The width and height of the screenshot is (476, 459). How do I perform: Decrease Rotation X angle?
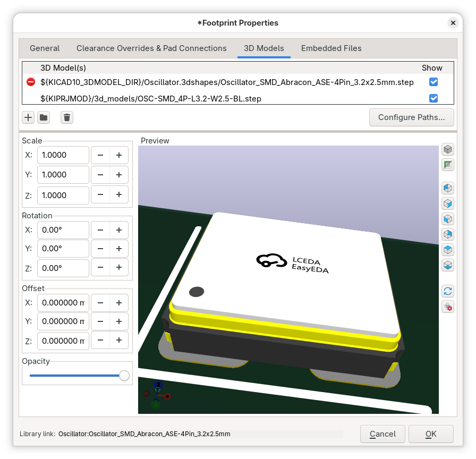click(x=100, y=230)
